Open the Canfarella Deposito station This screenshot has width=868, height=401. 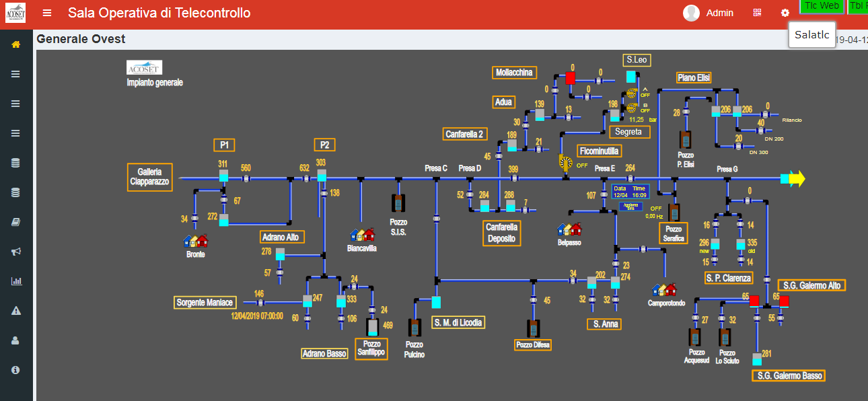tap(501, 233)
